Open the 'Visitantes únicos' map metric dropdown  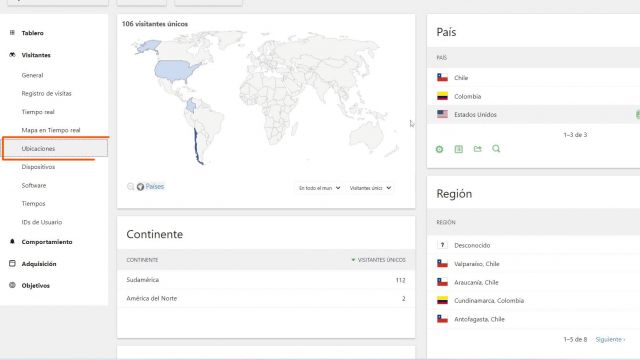point(370,188)
